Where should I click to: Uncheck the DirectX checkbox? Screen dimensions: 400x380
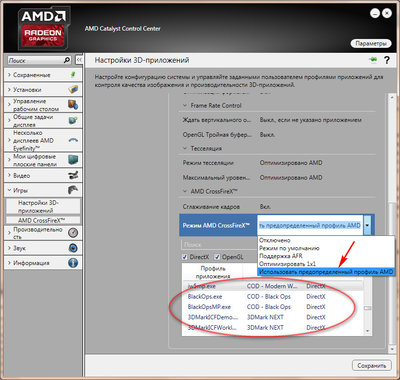tap(185, 257)
